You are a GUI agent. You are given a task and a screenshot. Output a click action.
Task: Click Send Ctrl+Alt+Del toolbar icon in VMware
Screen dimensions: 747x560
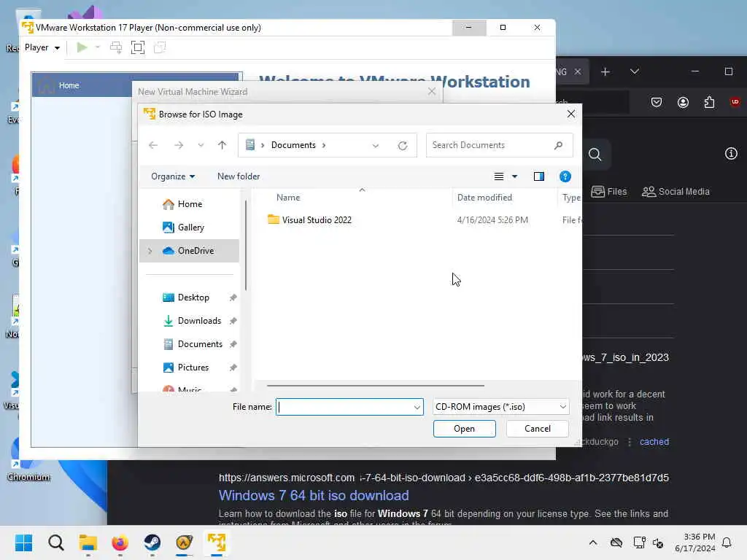[x=116, y=47]
